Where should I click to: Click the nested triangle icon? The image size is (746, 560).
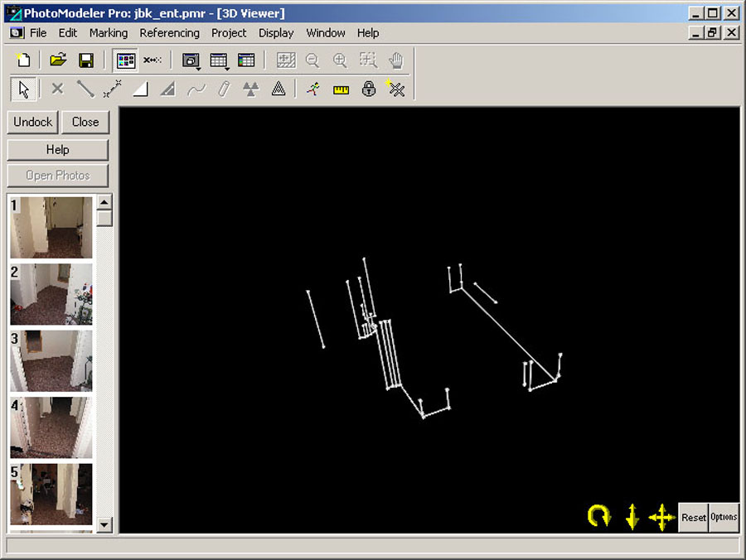click(279, 89)
